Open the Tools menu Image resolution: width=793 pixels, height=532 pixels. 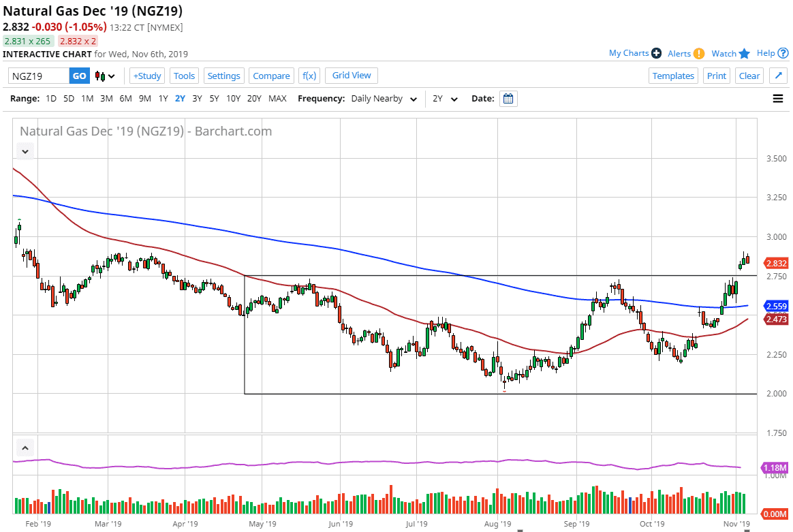pyautogui.click(x=184, y=76)
